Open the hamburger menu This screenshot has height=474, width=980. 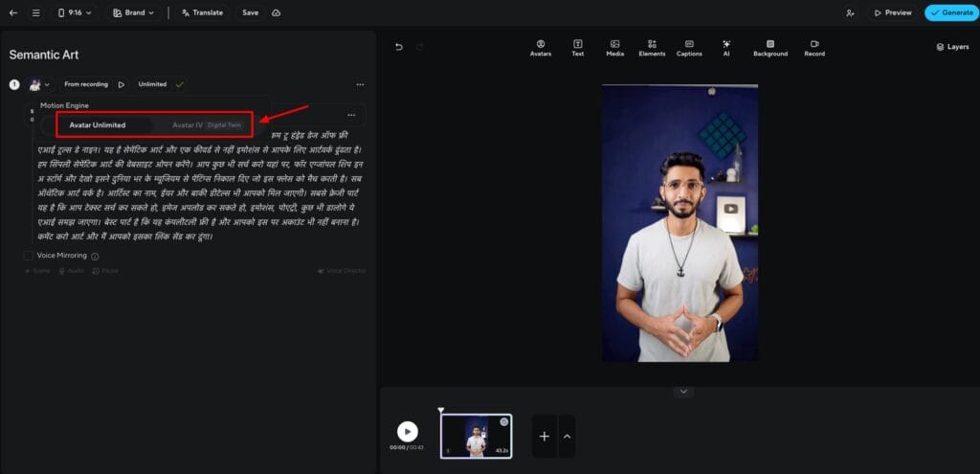[x=35, y=12]
